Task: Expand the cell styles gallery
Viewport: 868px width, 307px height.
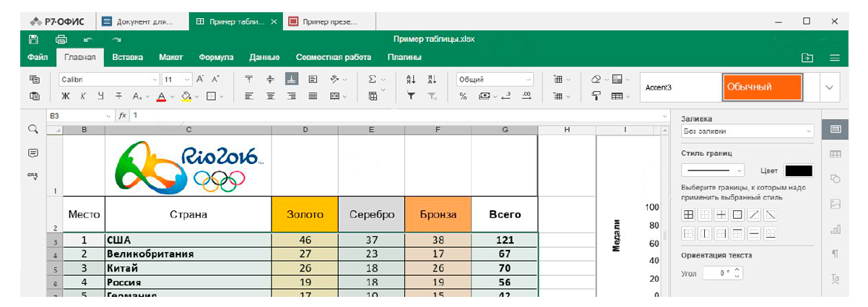Action: 828,87
